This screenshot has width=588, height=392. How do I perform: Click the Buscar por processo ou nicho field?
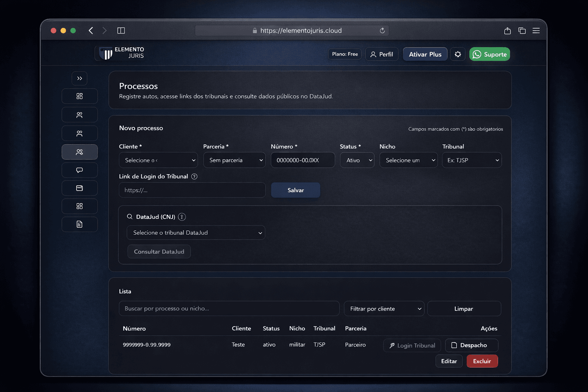229,309
